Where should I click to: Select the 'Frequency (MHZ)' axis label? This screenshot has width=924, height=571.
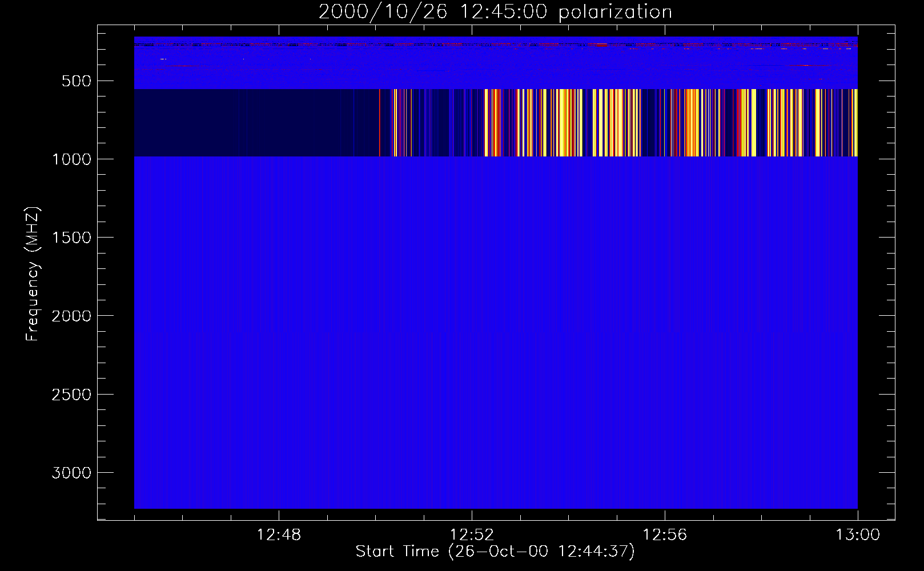point(33,274)
